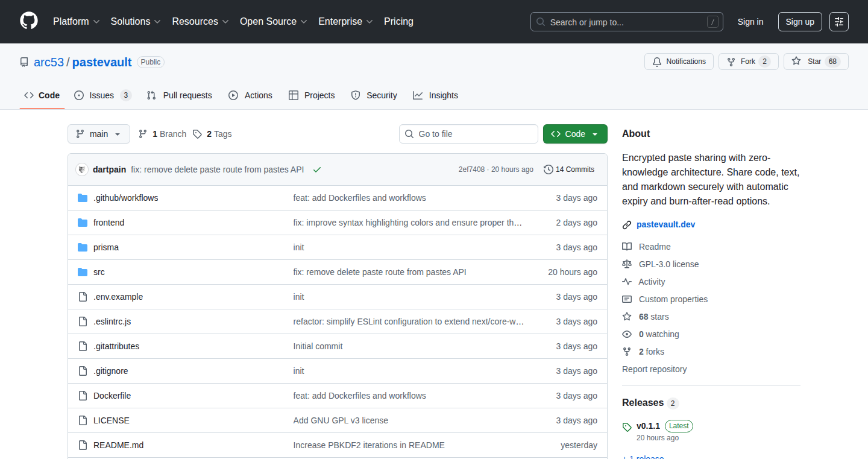Open the arc53 owner link

[x=49, y=62]
